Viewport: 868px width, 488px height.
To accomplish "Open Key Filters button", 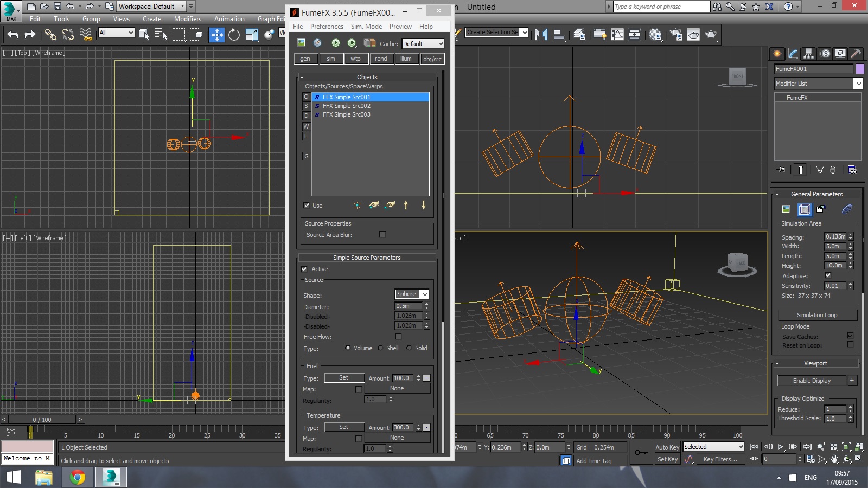I will click(720, 459).
